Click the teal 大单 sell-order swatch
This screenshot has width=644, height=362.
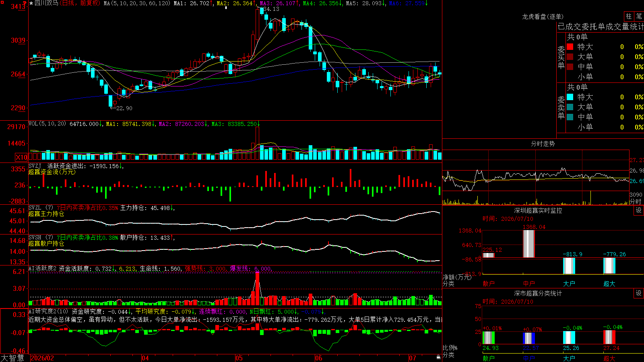coord(570,107)
